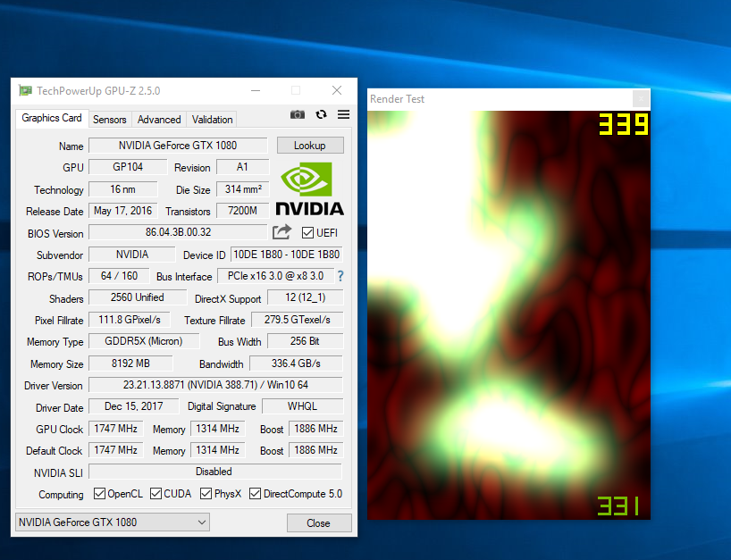This screenshot has width=731, height=560.
Task: Click Bus Interface value PCIe x16 3.0
Action: coord(275,276)
